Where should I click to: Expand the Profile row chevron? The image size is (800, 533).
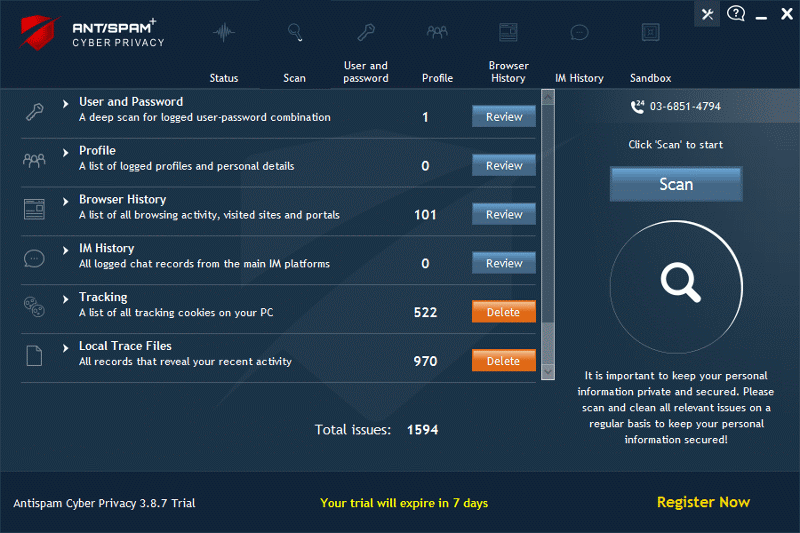65,153
